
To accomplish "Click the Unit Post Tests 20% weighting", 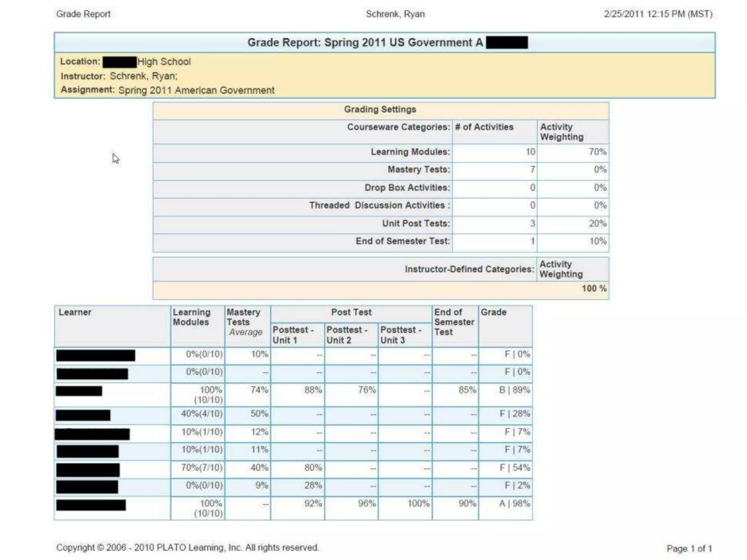I will (x=597, y=223).
